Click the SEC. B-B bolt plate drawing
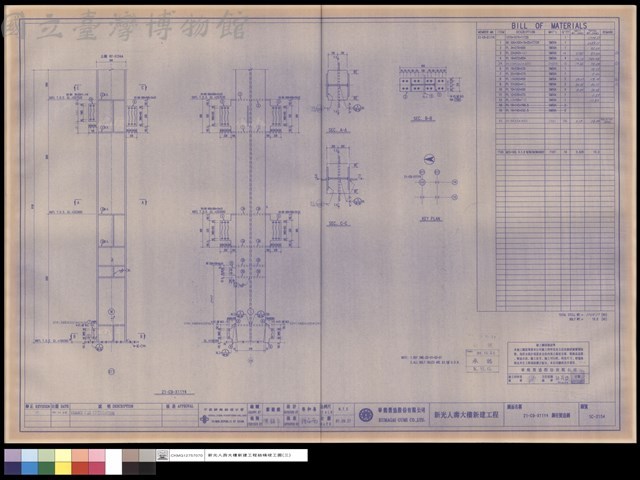The height and width of the screenshot is (480, 640). point(429,84)
